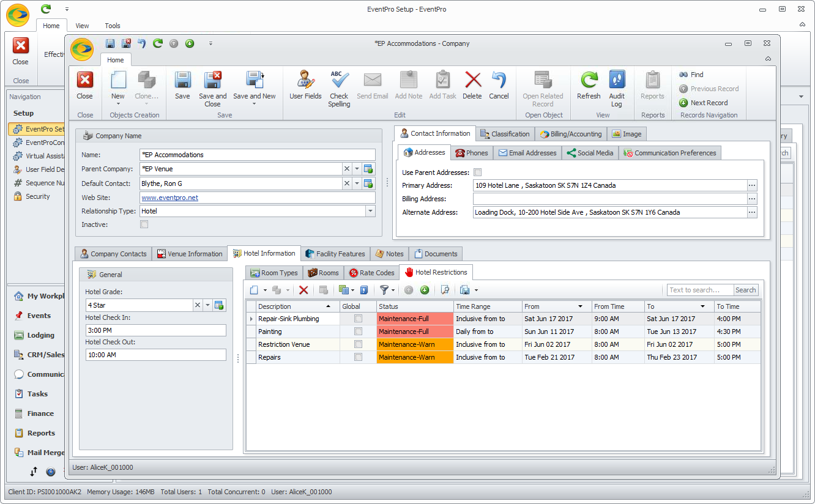
Task: Expand the filter funnel dropdown arrow
Action: click(x=393, y=291)
